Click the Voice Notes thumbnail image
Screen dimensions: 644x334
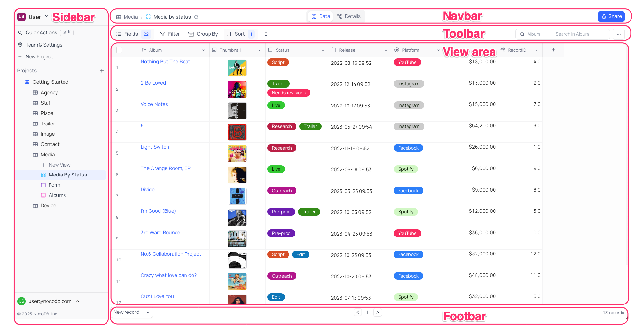237,111
